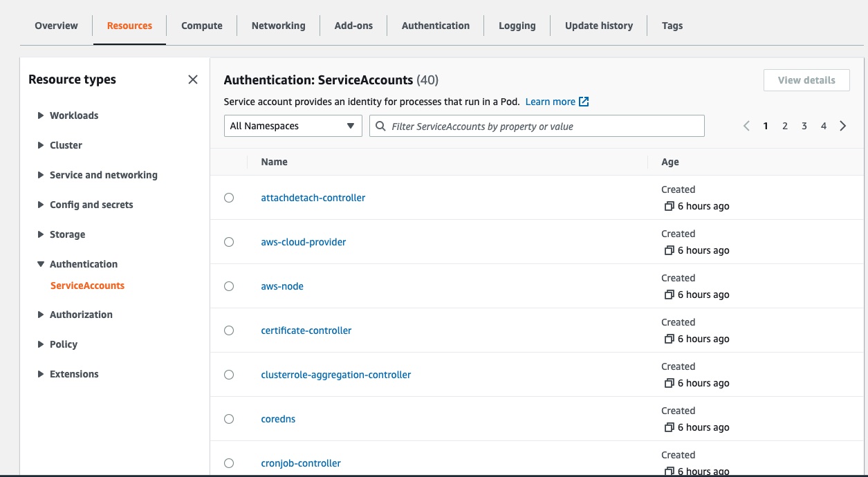Select the attachdetach-controller radio button

click(x=229, y=198)
